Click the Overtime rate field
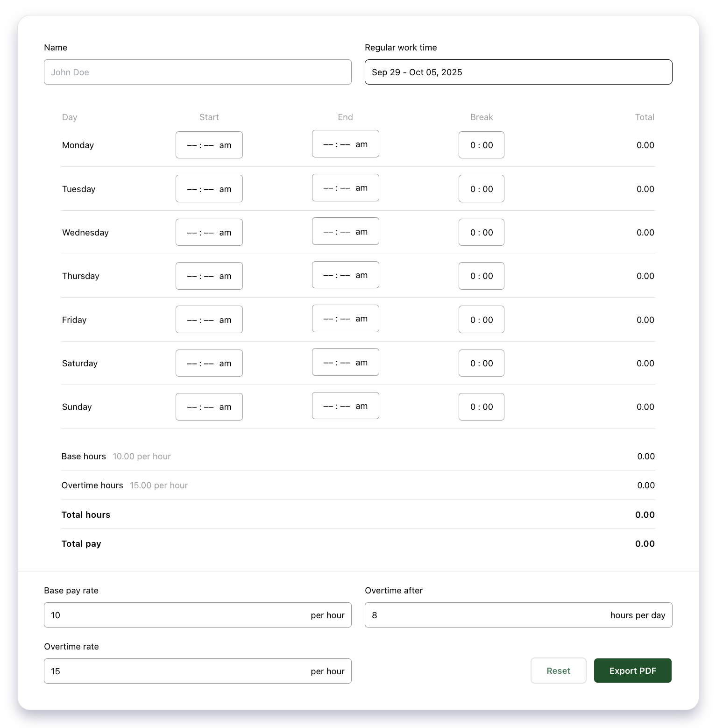This screenshot has width=723, height=728. point(177,671)
